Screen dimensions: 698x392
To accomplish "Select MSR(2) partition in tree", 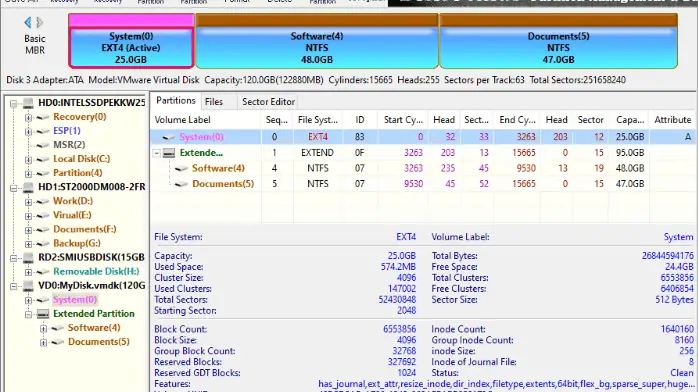I will click(69, 145).
